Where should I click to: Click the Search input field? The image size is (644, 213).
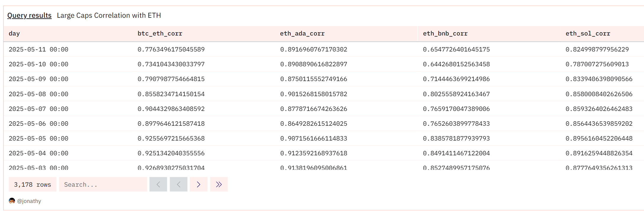[x=103, y=184]
